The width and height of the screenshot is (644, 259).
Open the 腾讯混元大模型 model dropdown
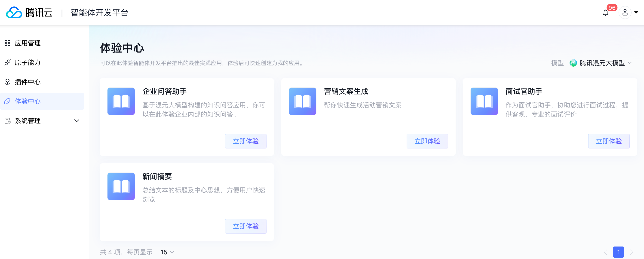[x=601, y=63]
